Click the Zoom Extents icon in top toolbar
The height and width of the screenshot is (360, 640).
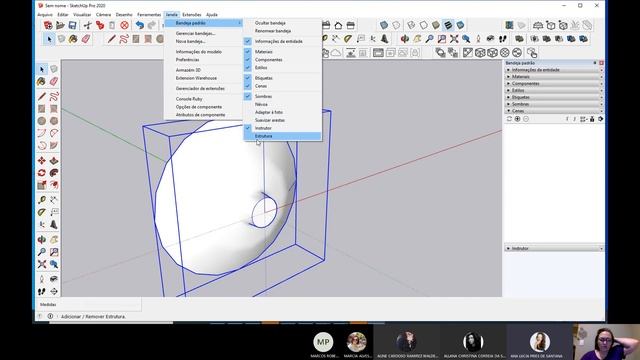454,39
